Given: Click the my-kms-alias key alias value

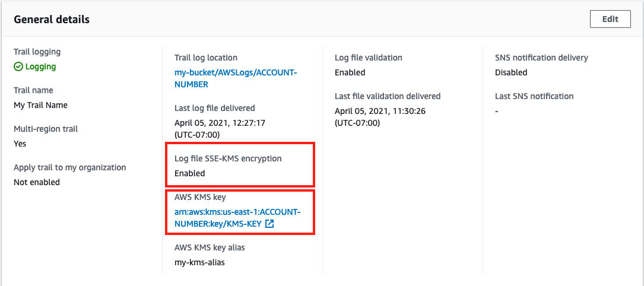Looking at the screenshot, I should 199,263.
